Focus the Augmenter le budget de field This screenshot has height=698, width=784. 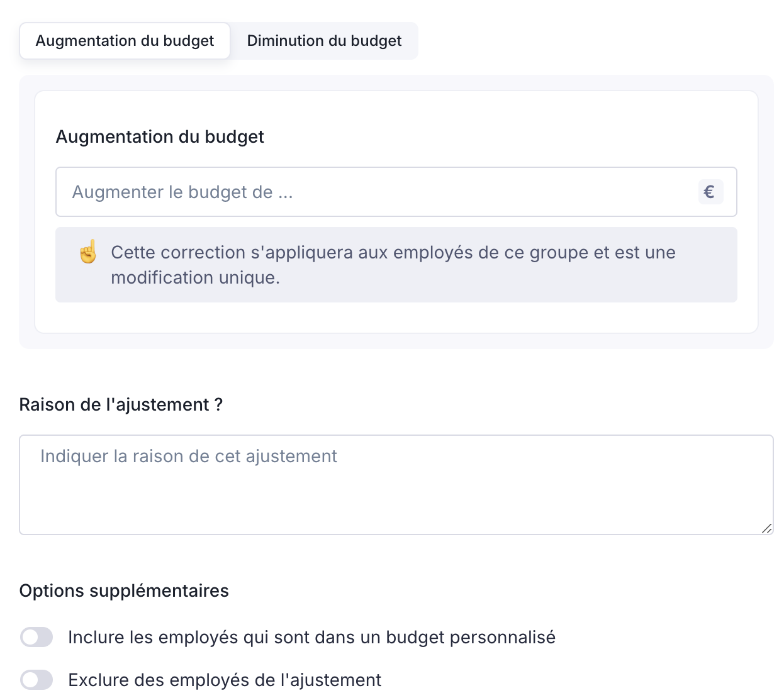tap(378, 192)
